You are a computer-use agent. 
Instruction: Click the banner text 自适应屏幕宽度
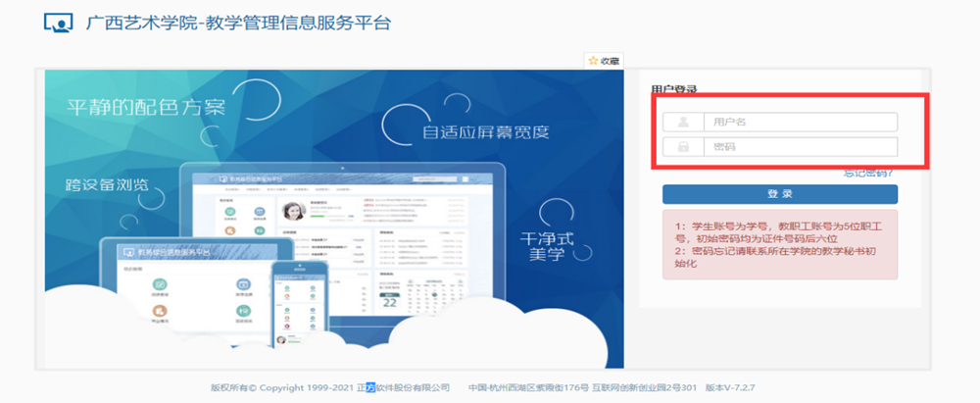(x=485, y=131)
